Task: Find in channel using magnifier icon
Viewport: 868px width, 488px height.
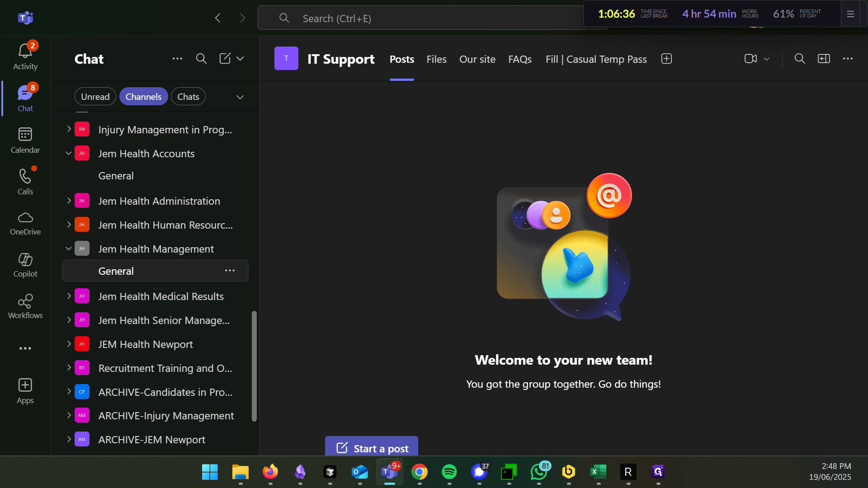Action: click(x=800, y=59)
